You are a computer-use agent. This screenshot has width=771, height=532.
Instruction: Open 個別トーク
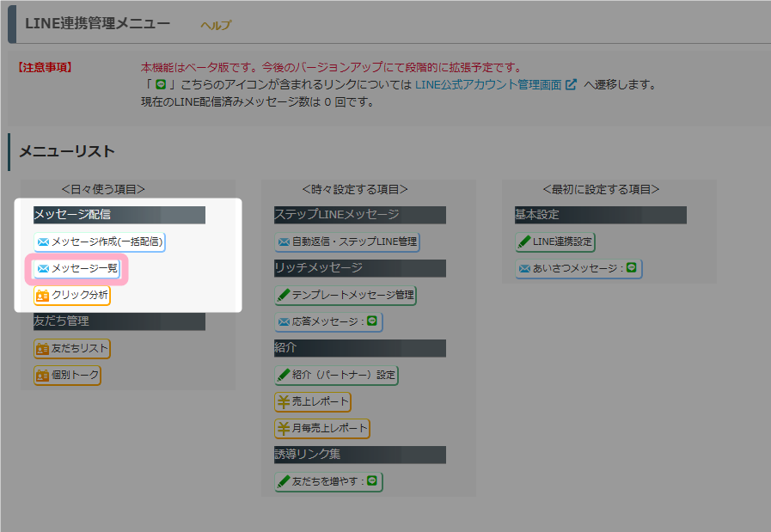tap(67, 376)
